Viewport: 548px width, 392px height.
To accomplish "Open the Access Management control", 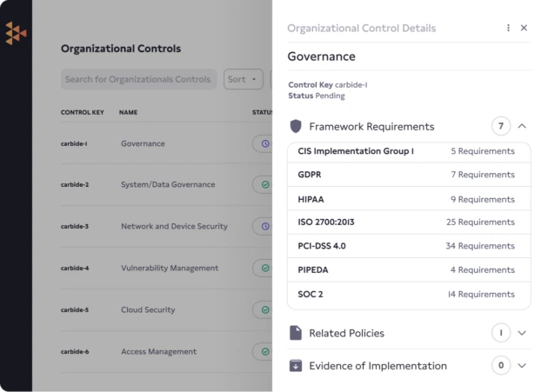I will 159,351.
